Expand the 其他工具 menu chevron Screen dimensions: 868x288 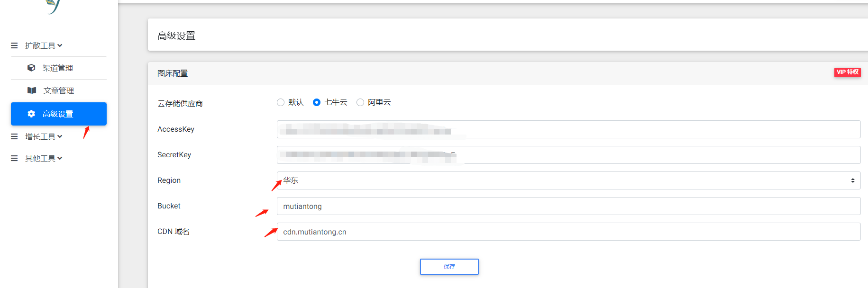[60, 158]
